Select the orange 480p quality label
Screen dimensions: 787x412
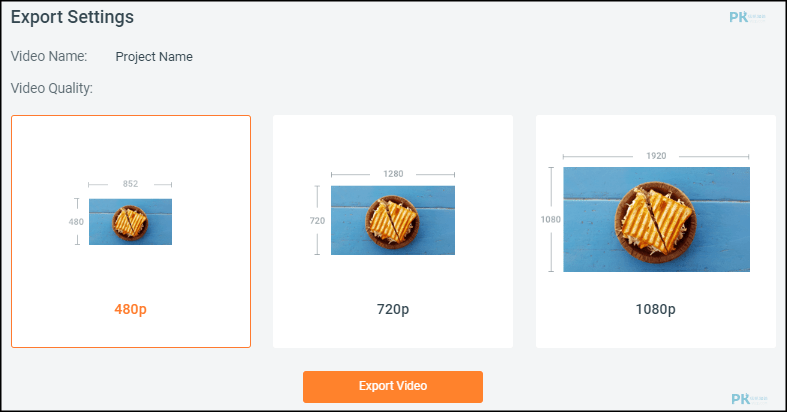tap(130, 309)
